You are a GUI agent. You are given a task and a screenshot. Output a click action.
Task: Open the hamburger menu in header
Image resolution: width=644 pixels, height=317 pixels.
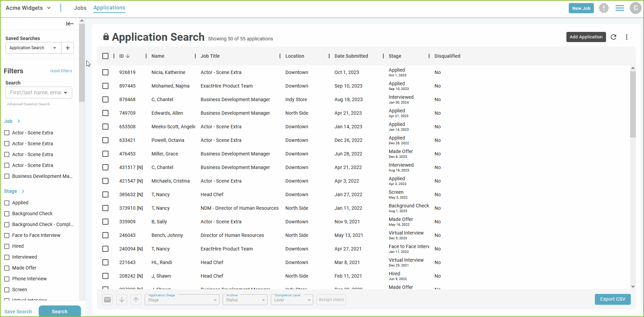coord(620,8)
